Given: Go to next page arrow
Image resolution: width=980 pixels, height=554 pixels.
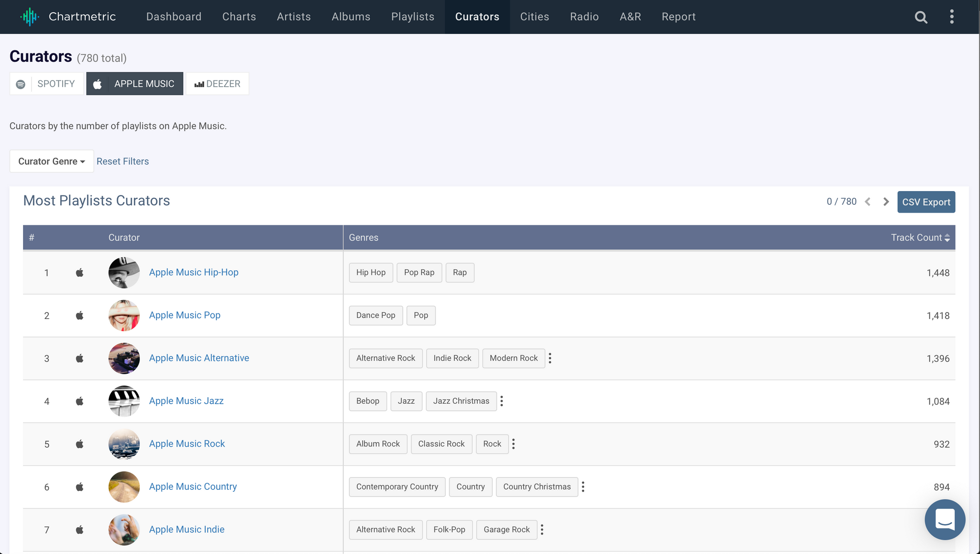Looking at the screenshot, I should (886, 202).
